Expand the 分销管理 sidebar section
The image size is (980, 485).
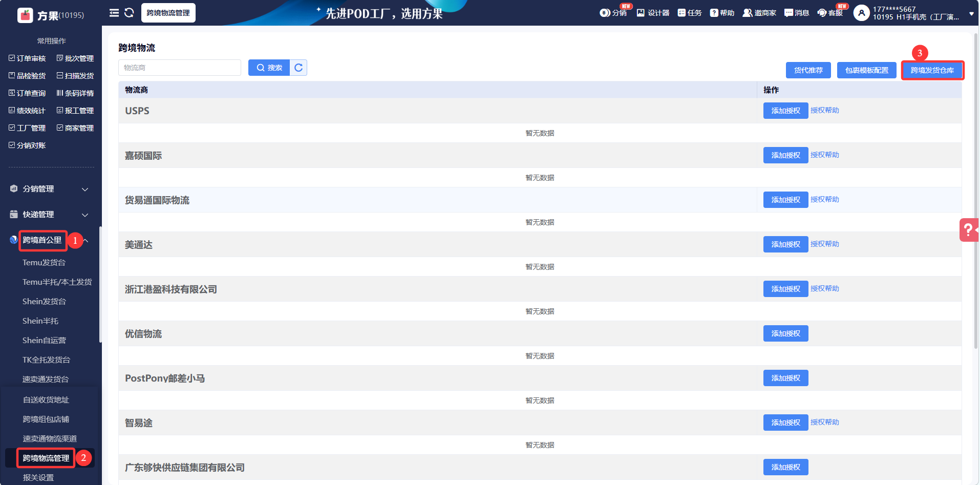(50, 189)
